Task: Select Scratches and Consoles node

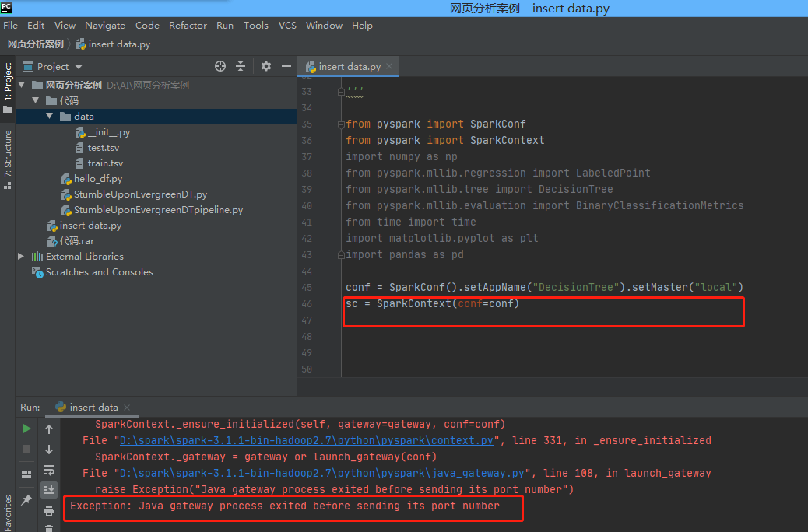Action: (x=93, y=272)
